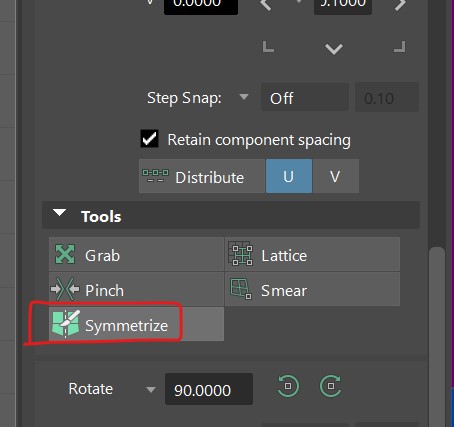
Task: Select the V distribute direction
Action: (336, 176)
